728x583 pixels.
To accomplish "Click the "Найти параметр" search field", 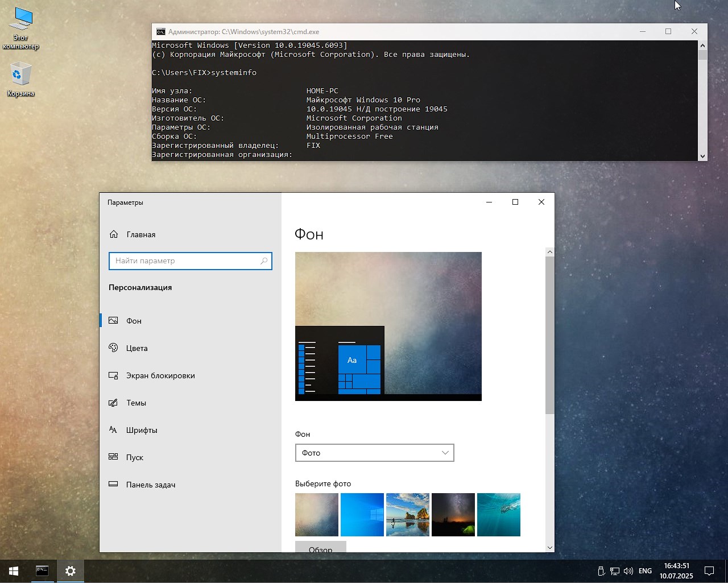I will point(185,261).
